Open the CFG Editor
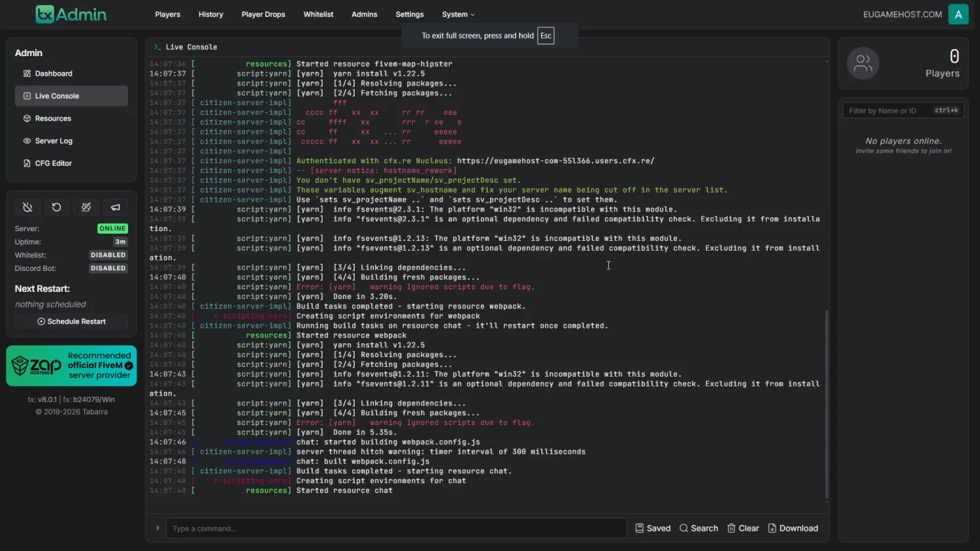The width and height of the screenshot is (980, 551). point(71,163)
